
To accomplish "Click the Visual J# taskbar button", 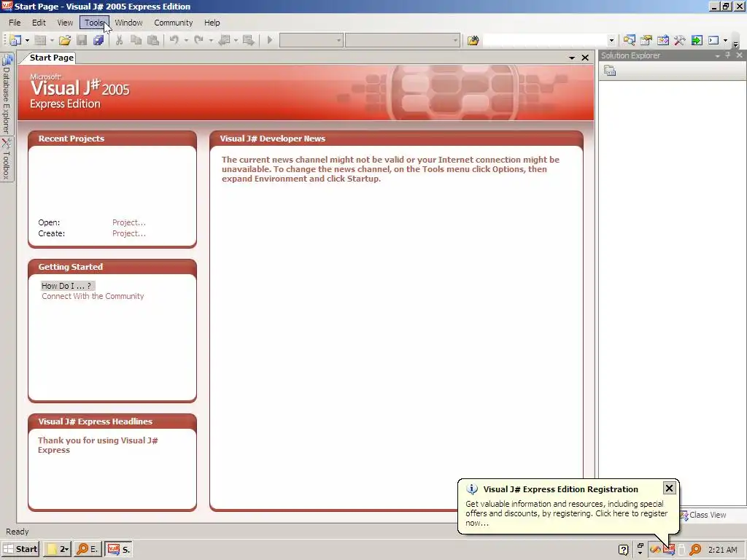I will pos(117,549).
